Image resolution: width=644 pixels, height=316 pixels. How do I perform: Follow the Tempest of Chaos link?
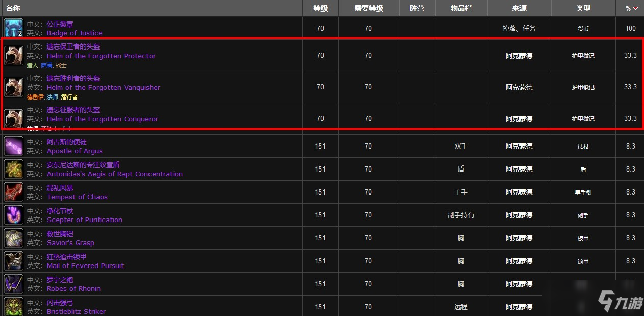[77, 197]
